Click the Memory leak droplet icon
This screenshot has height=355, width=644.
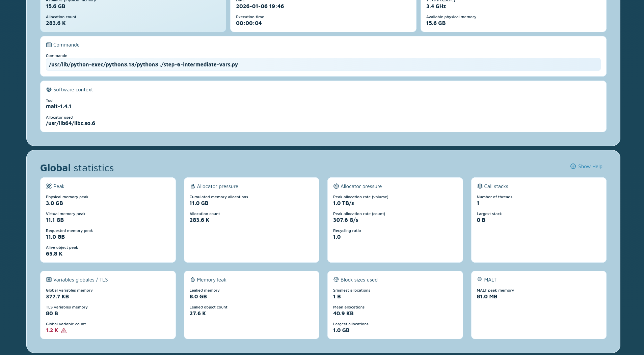coord(193,280)
